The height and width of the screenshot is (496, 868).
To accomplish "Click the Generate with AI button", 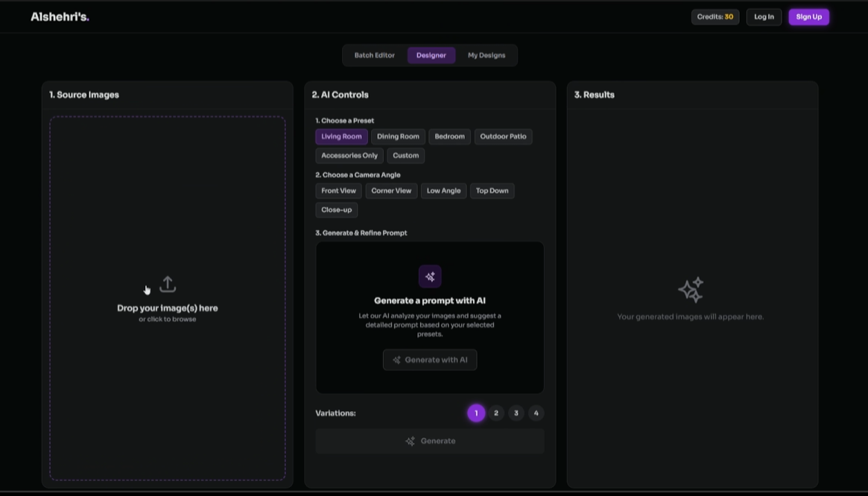I will pyautogui.click(x=430, y=360).
